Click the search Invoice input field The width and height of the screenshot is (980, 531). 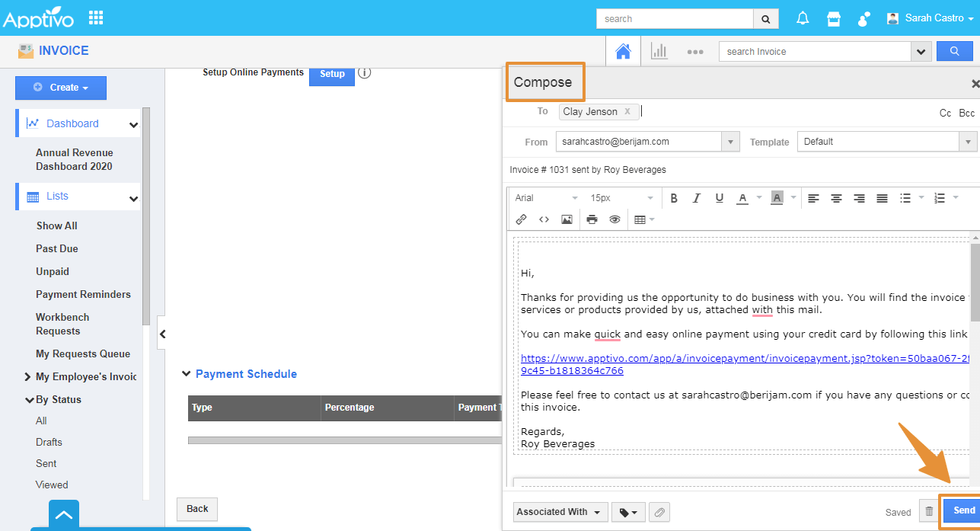[x=814, y=52]
